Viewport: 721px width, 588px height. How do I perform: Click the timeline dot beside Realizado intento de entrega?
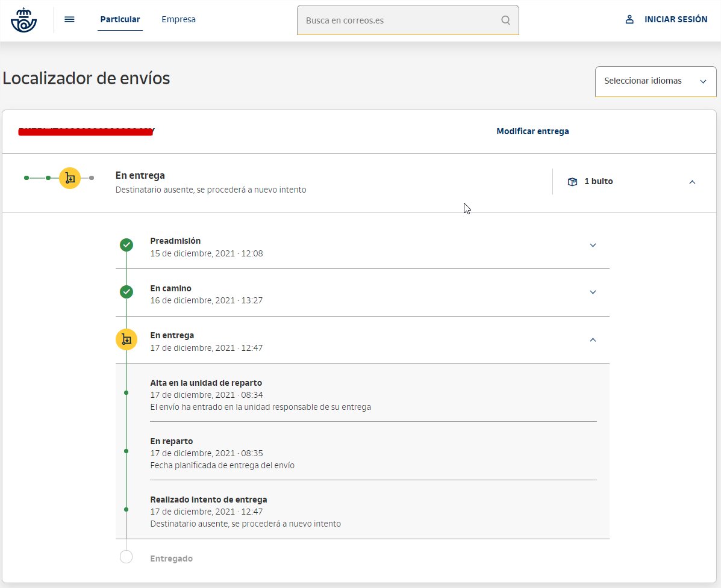click(126, 509)
